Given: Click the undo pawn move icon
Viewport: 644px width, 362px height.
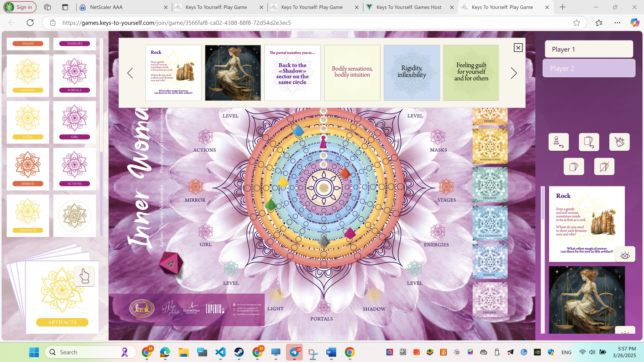Looking at the screenshot, I should 558,142.
